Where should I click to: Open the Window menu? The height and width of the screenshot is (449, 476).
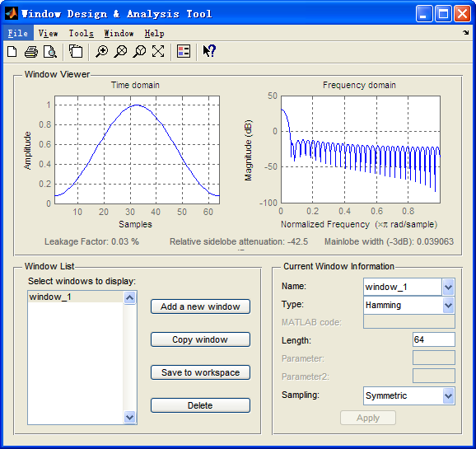point(119,33)
